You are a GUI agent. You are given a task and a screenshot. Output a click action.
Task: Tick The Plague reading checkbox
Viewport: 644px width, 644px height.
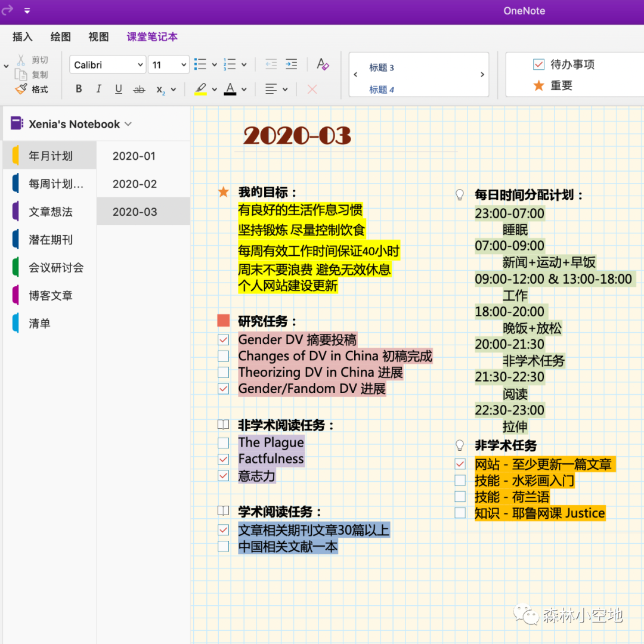[x=224, y=443]
